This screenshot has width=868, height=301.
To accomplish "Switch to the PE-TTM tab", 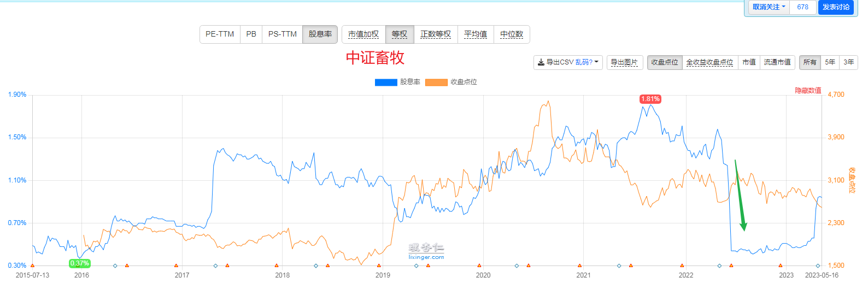I will point(220,34).
